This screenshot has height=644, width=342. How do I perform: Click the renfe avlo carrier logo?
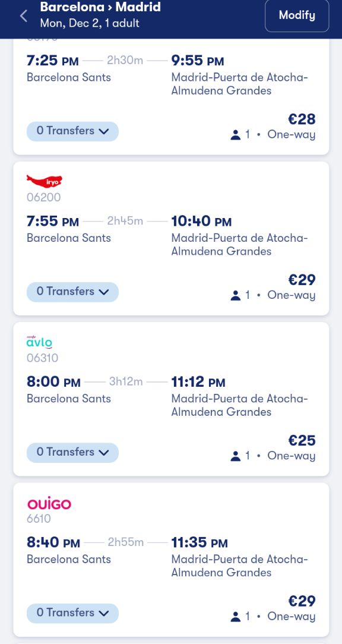point(39,342)
